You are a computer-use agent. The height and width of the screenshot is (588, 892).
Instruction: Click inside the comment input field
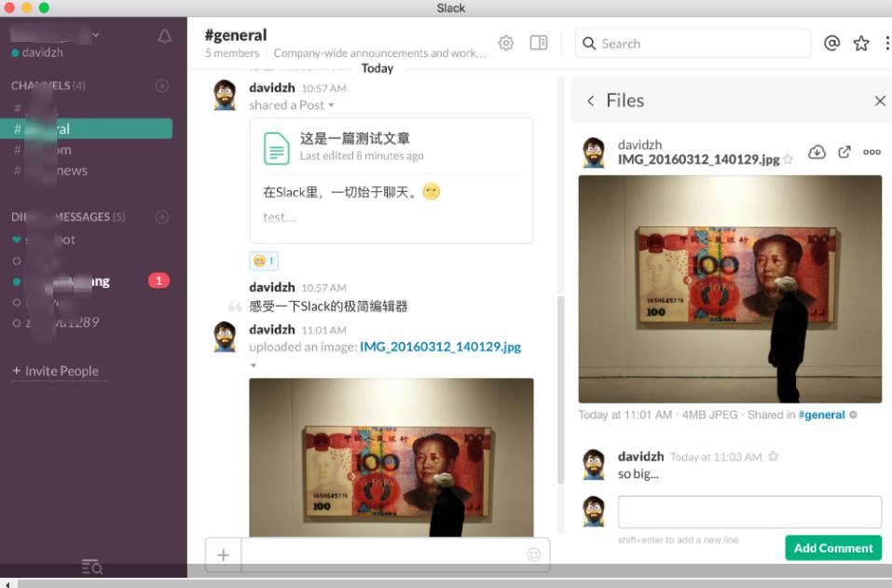pyautogui.click(x=748, y=509)
